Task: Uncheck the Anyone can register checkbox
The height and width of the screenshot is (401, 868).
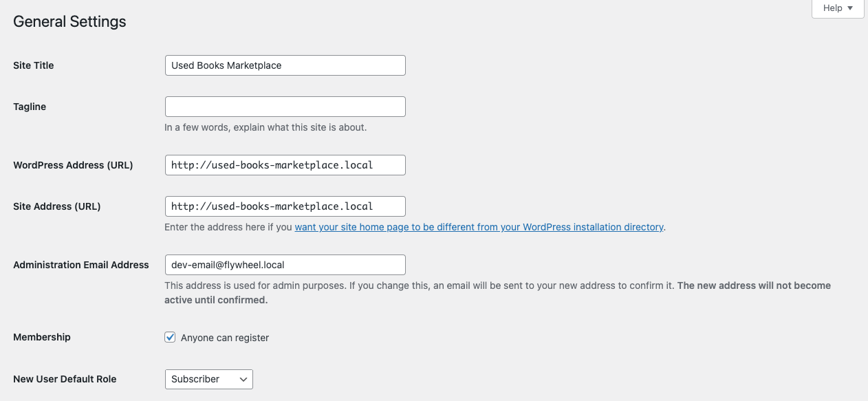Action: point(170,337)
